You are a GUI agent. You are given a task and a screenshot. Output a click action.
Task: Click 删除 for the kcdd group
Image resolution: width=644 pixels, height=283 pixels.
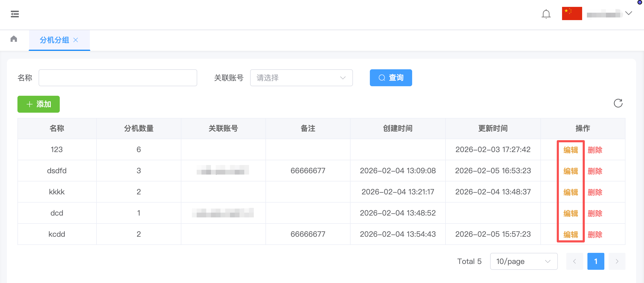click(x=595, y=235)
